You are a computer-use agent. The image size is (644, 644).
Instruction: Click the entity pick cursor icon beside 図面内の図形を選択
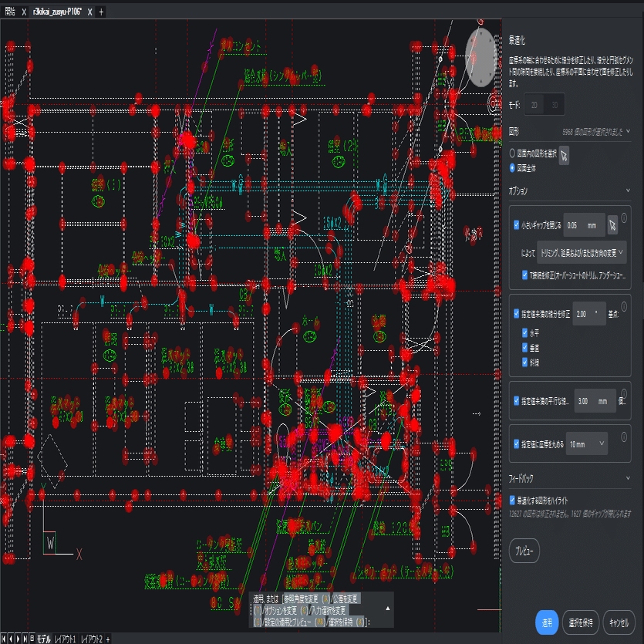[564, 156]
